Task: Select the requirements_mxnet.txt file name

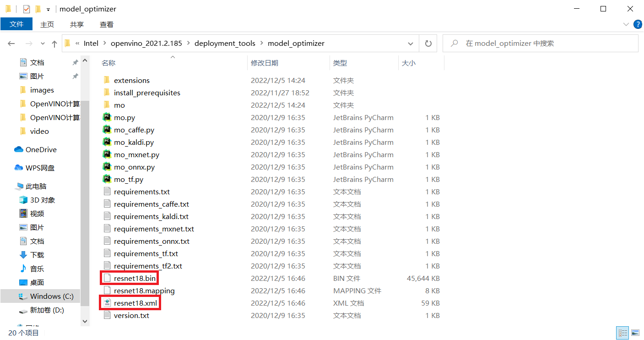Action: point(154,229)
